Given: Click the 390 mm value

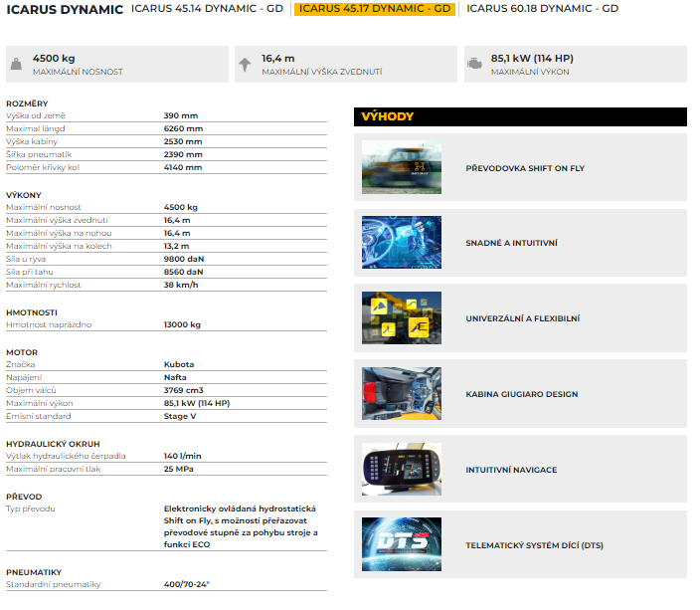Looking at the screenshot, I should [180, 115].
